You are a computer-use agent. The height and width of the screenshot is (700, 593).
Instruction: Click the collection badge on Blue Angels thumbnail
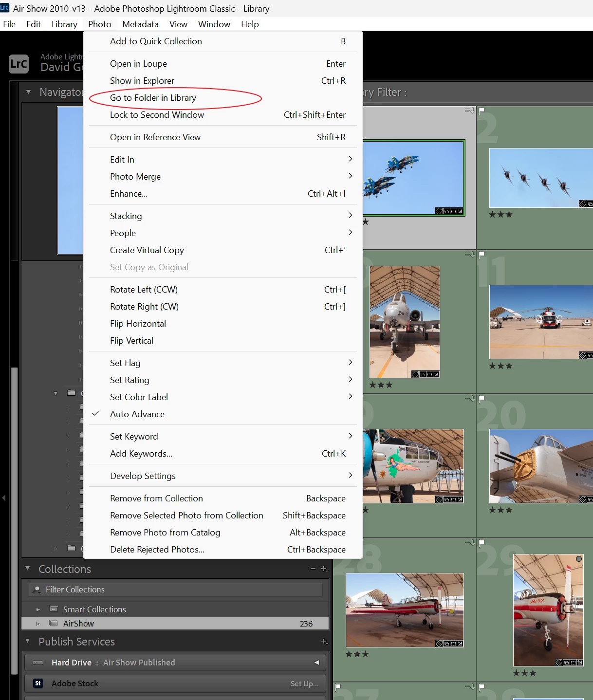446,211
